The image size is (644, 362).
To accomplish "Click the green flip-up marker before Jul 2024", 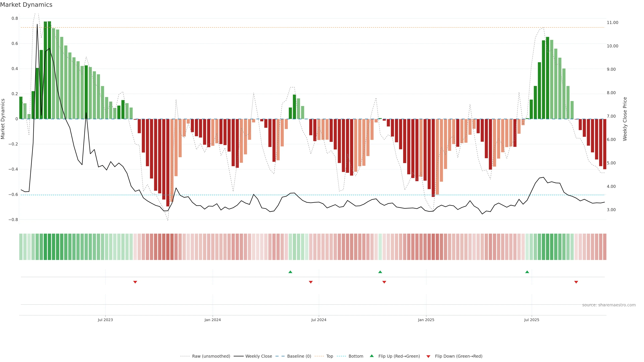I will pyautogui.click(x=290, y=272).
